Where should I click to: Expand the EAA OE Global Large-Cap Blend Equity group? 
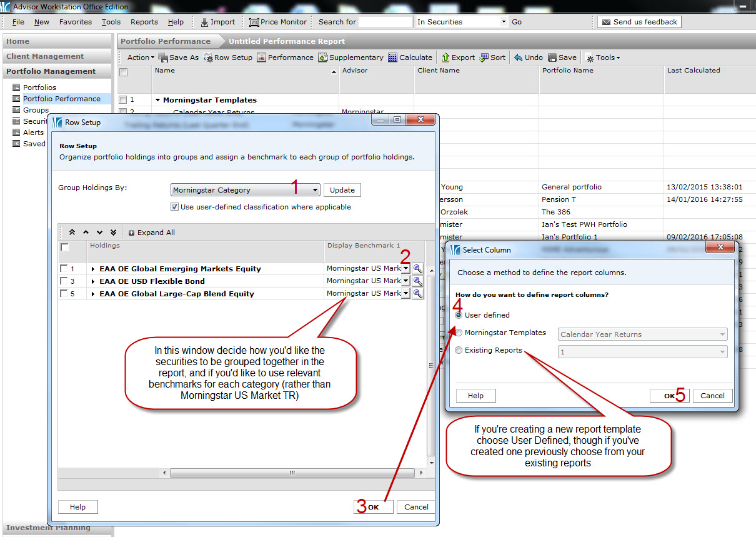(x=93, y=294)
